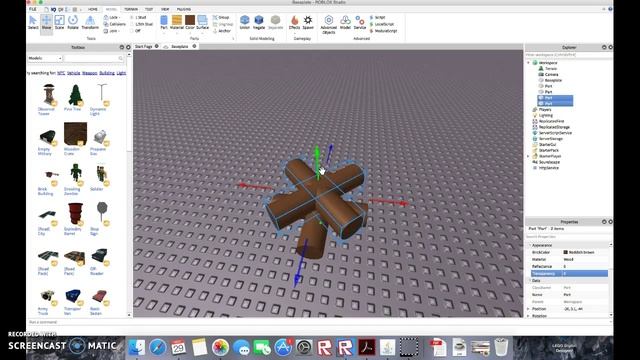Image resolution: width=640 pixels, height=360 pixels.
Task: Switch to the PLUGINS ribbon tab
Action: click(184, 9)
